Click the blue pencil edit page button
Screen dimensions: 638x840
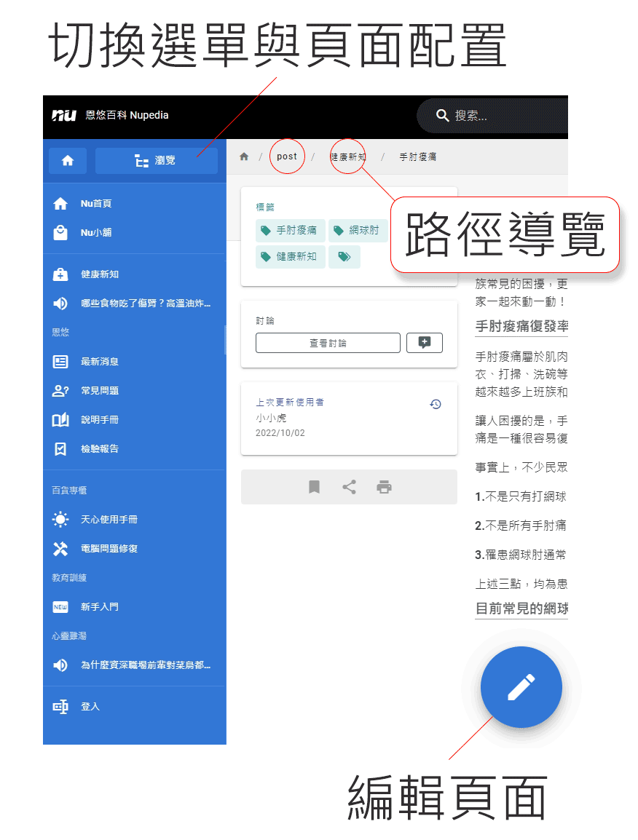tap(521, 687)
